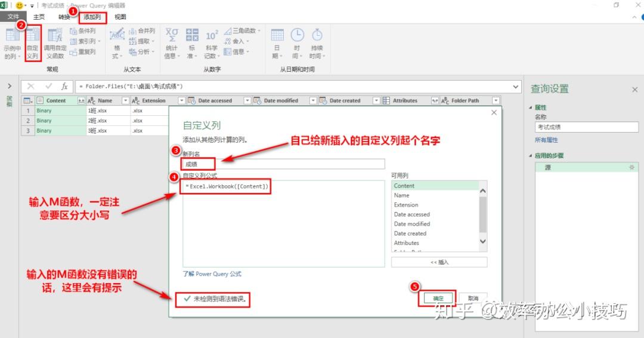
Task: Expand the queries pane chevron
Action: click(x=10, y=87)
